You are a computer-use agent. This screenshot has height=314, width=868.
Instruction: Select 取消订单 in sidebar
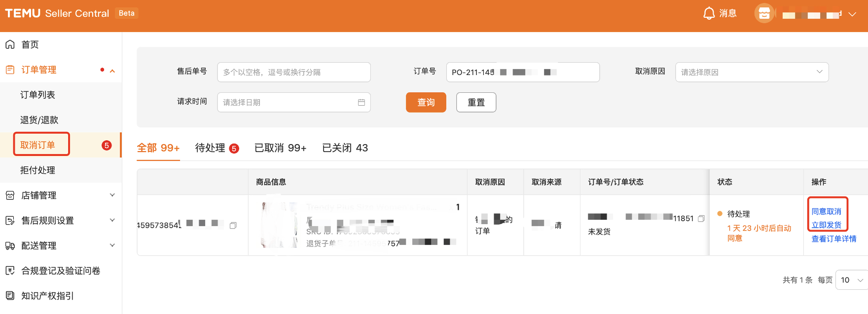click(x=37, y=145)
